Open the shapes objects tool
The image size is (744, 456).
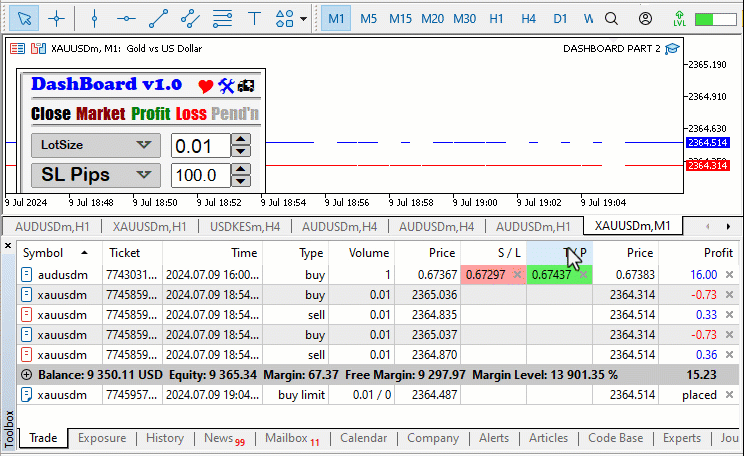pos(285,19)
